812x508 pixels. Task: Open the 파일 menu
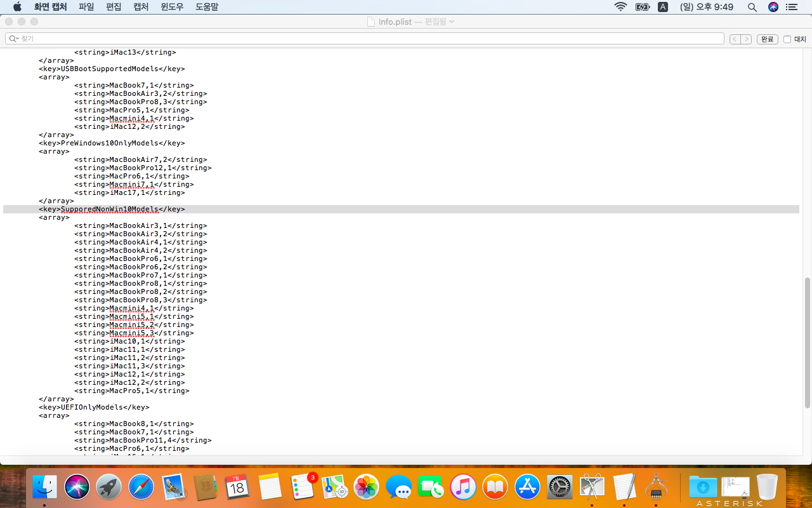pos(86,7)
